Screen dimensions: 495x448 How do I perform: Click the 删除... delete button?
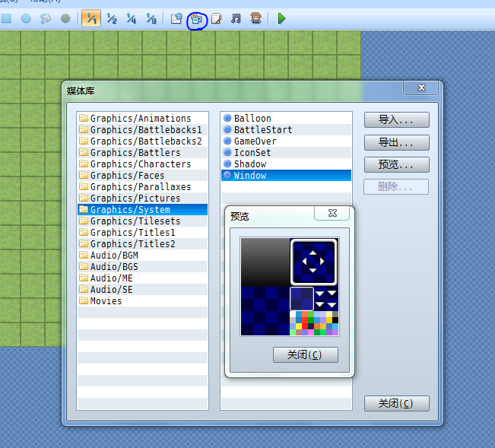(x=396, y=186)
